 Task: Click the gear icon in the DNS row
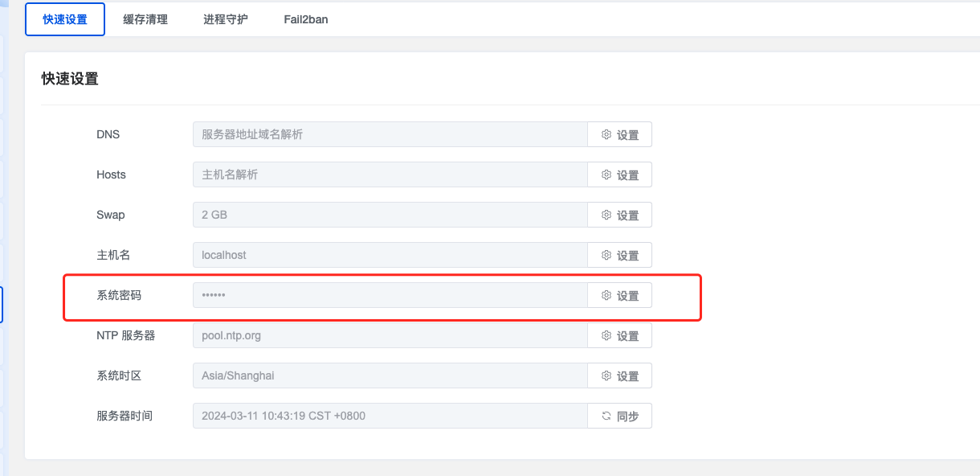(606, 134)
